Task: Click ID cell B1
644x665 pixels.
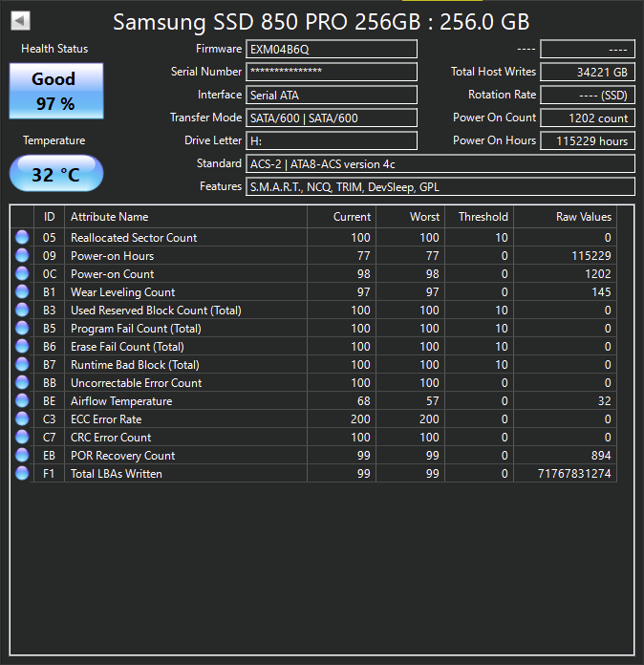Action: (x=50, y=292)
